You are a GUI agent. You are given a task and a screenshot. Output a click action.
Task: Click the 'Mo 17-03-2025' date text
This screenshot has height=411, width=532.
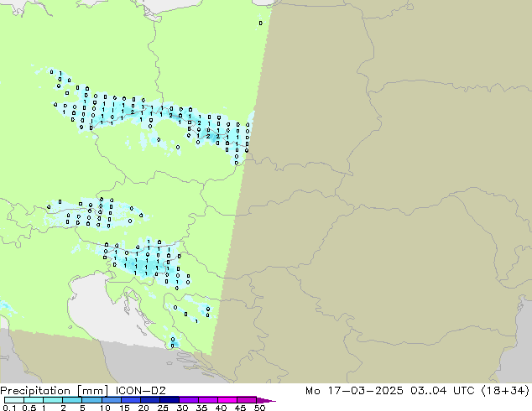point(354,391)
